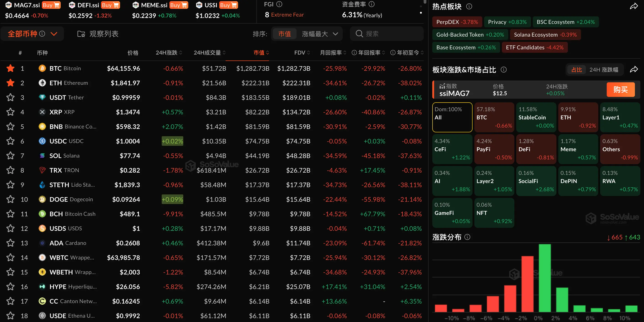644x322 pixels.
Task: Click the Cardano coin logo
Action: coord(42,243)
